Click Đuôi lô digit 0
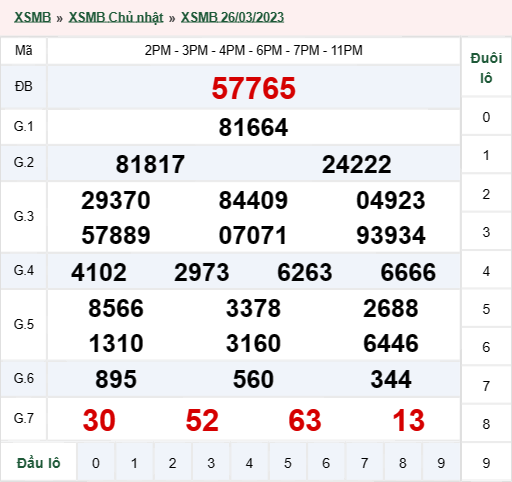The width and height of the screenshot is (512, 482). tap(486, 117)
